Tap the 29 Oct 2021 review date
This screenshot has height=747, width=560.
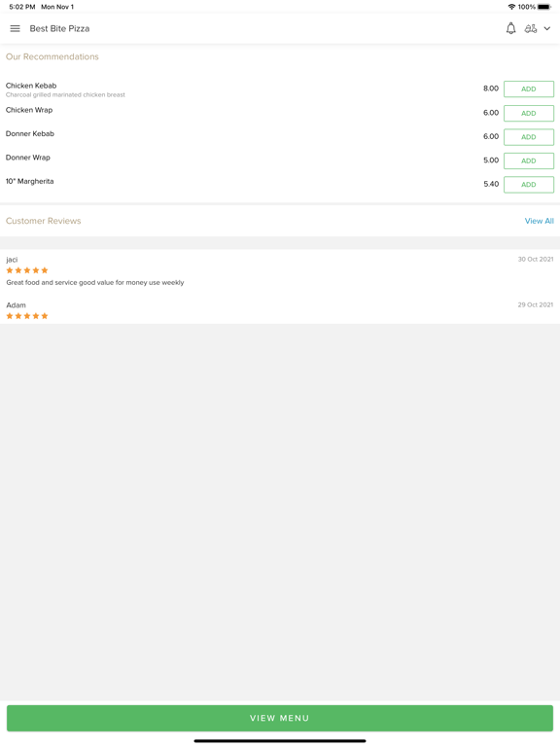(536, 304)
